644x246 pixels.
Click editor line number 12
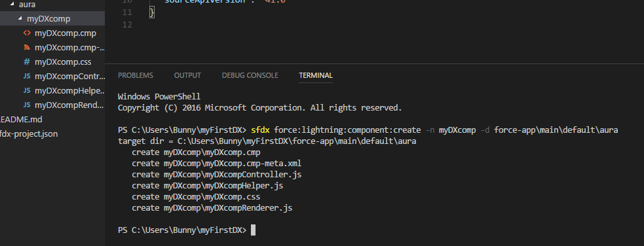[127, 25]
